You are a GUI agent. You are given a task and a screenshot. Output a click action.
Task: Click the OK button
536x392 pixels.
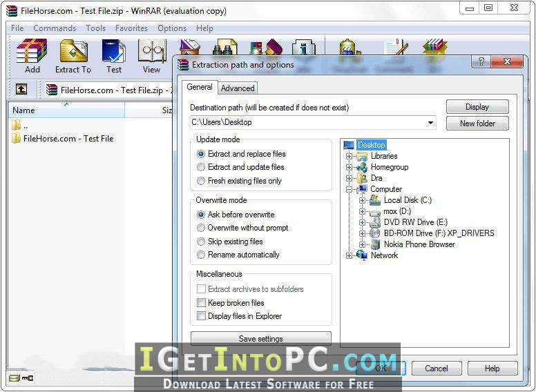[381, 368]
